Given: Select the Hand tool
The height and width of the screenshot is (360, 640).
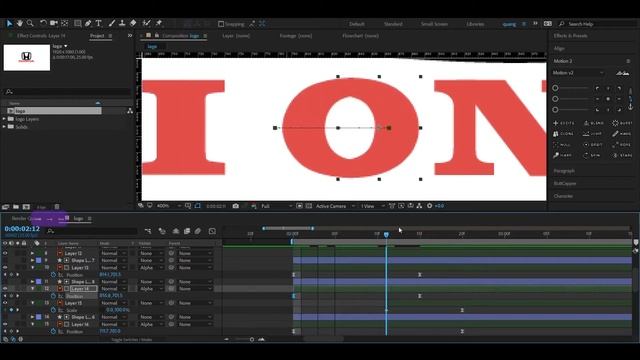Looking at the screenshot, I should coord(19,23).
